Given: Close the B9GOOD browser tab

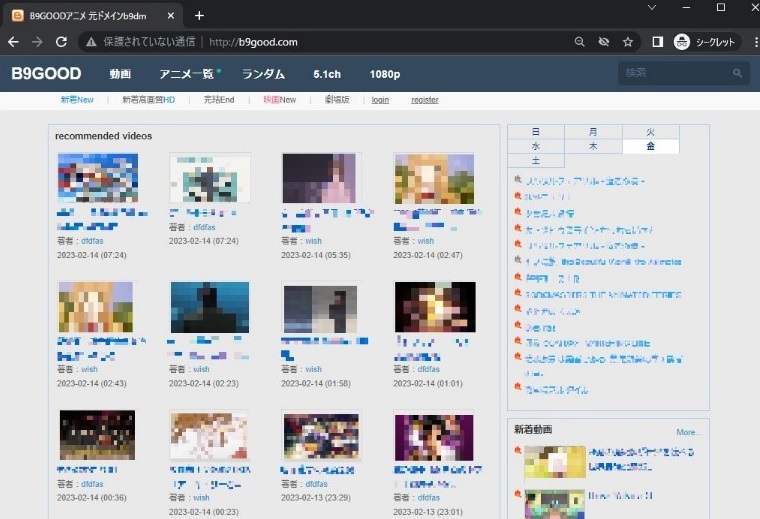Looking at the screenshot, I should pos(172,15).
